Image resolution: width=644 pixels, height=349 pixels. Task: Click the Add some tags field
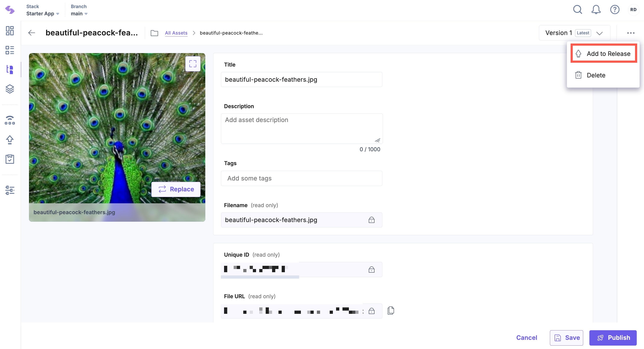(x=302, y=178)
